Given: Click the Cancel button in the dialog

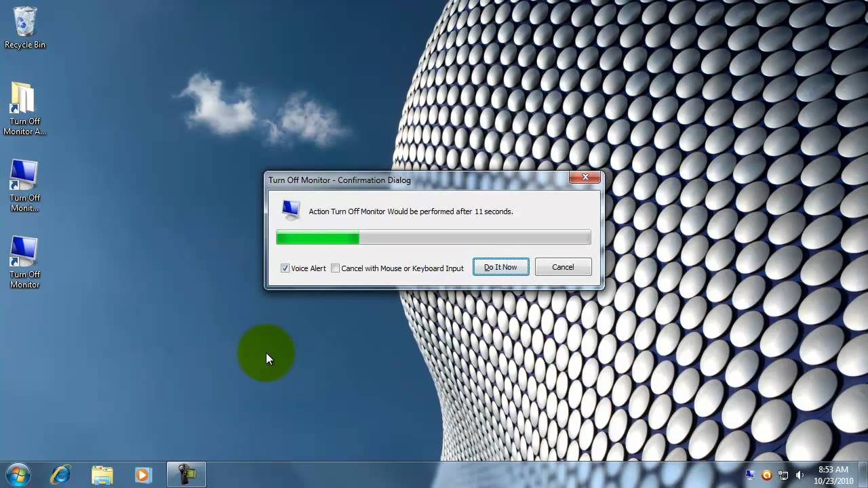Looking at the screenshot, I should [563, 267].
